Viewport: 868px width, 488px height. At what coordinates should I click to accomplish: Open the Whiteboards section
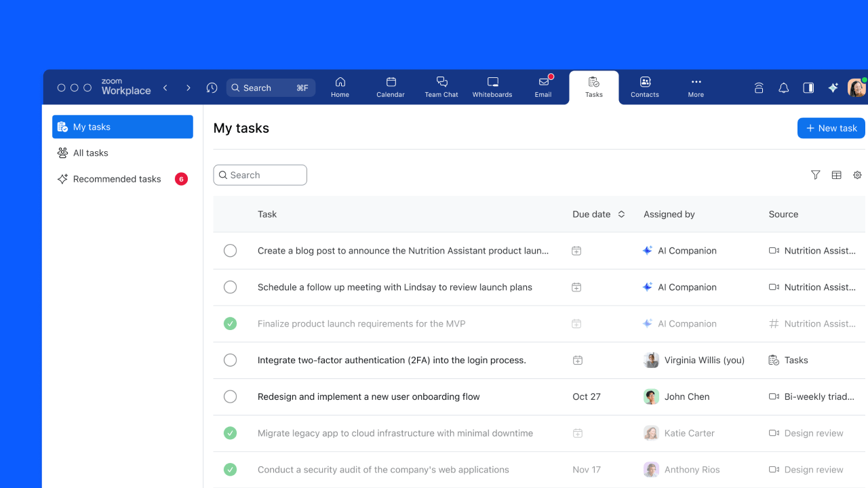(492, 87)
